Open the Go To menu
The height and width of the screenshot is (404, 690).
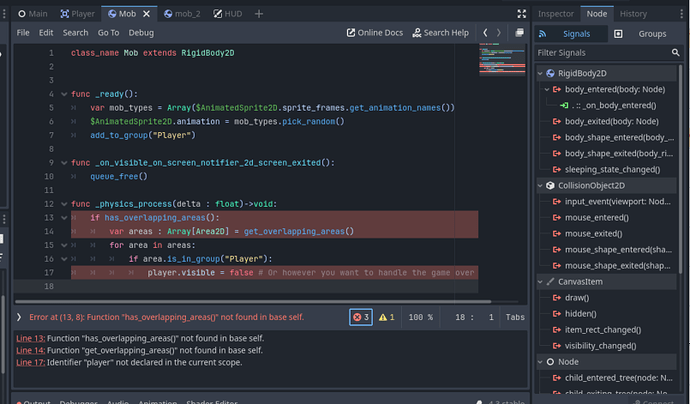pos(108,33)
